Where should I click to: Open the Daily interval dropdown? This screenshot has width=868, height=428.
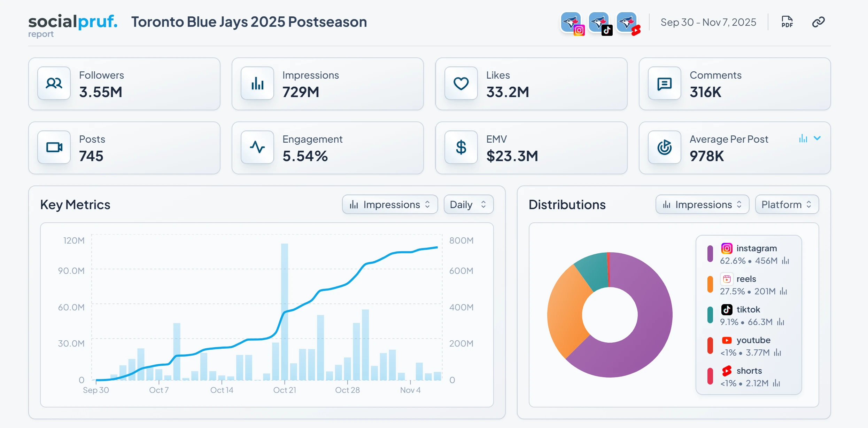[x=468, y=204]
